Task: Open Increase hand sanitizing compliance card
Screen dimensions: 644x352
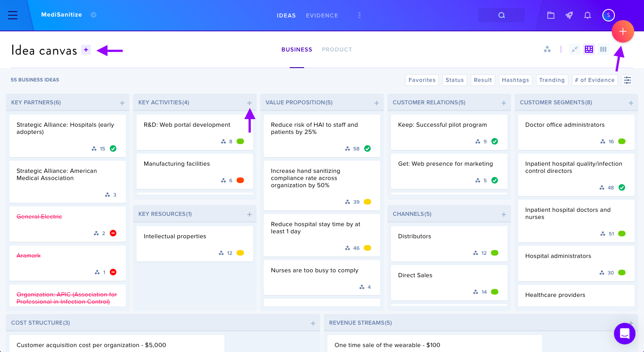Action: (322, 185)
